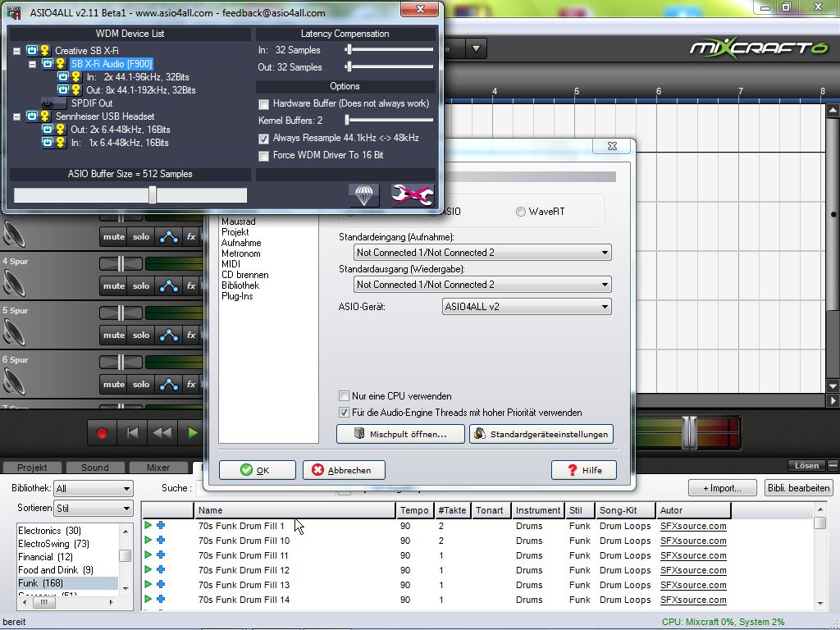840x630 pixels.
Task: Open Standardausgang (Wiedergabe) dropdown
Action: (x=482, y=285)
